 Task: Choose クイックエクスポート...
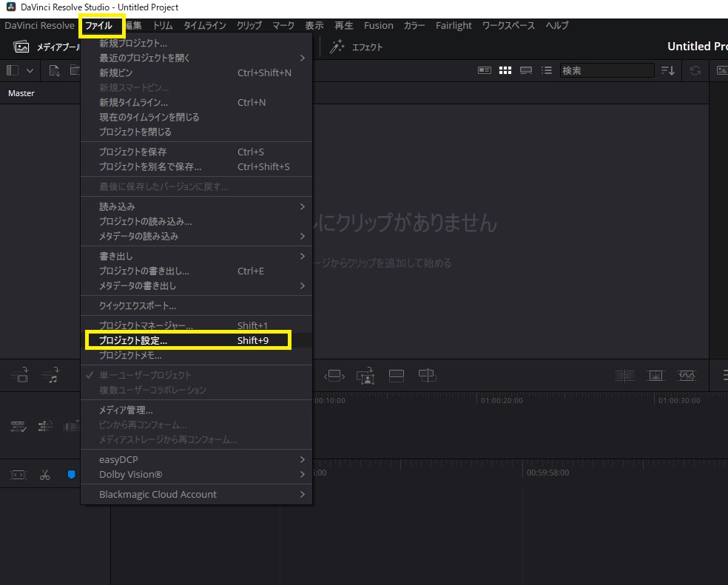pos(196,306)
